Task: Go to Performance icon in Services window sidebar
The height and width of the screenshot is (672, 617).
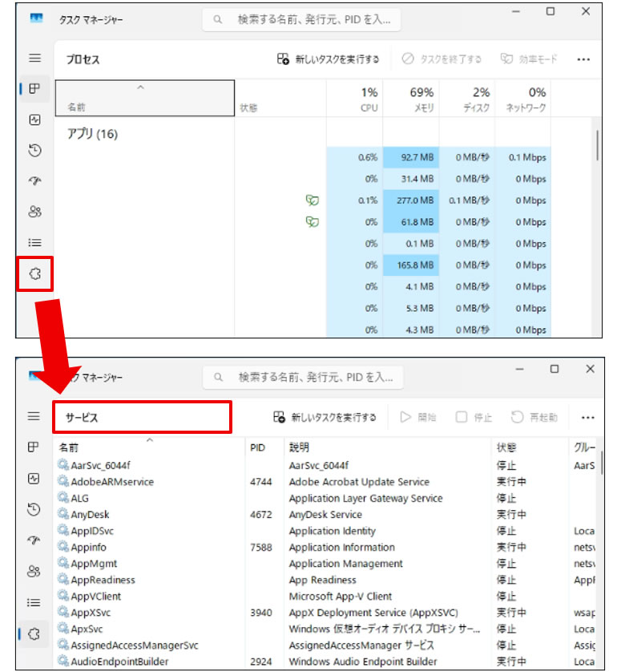Action: click(x=34, y=478)
